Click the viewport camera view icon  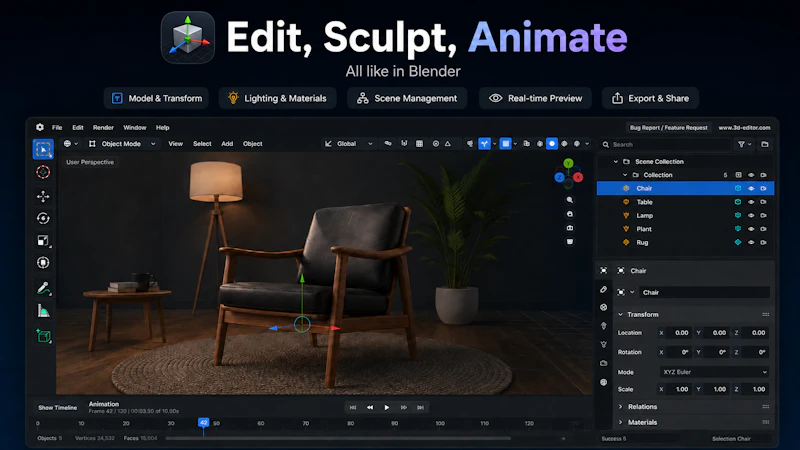tap(570, 228)
